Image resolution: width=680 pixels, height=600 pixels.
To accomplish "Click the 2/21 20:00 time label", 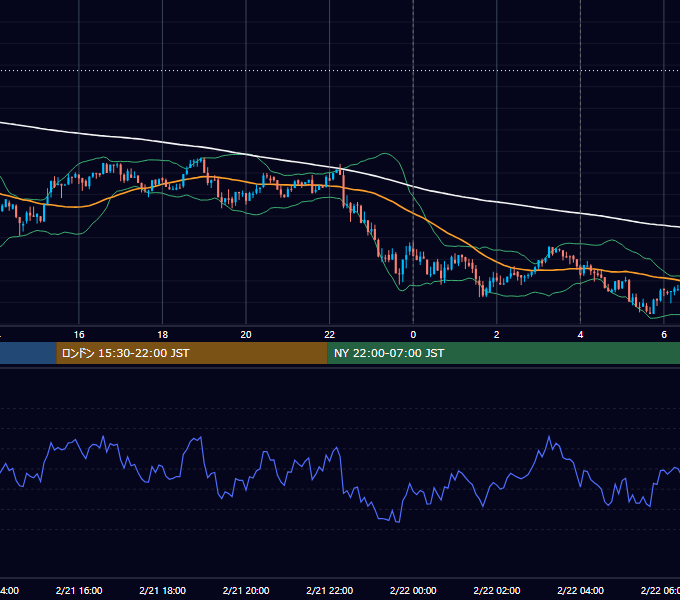I will [x=246, y=590].
